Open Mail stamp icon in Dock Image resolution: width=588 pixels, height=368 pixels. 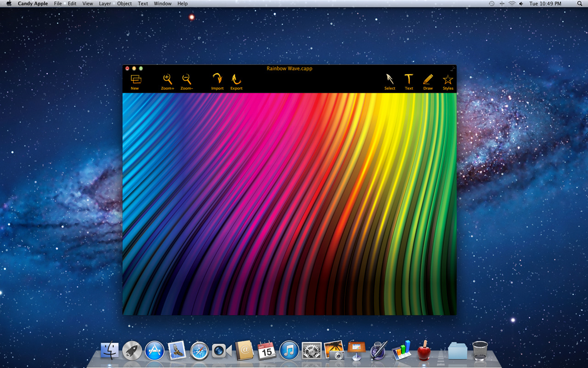pyautogui.click(x=177, y=351)
